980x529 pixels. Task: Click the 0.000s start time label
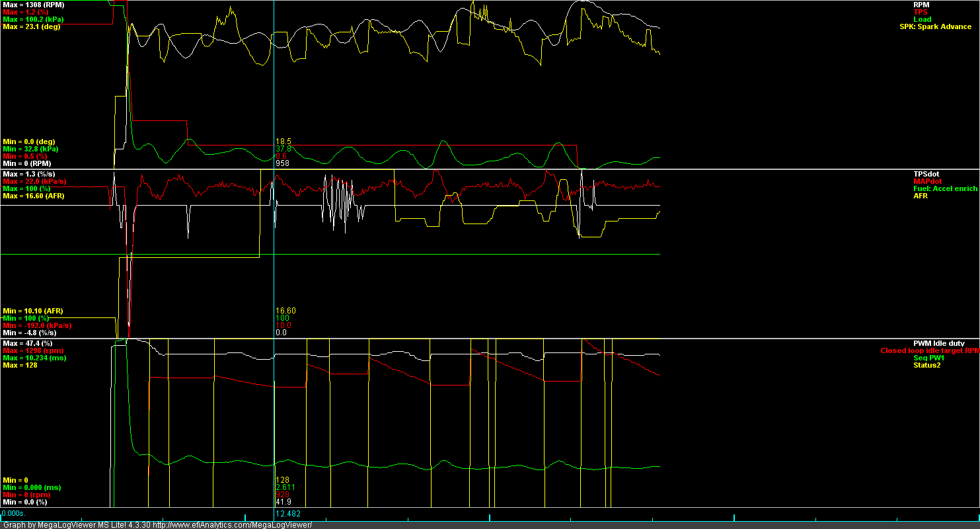[13, 513]
